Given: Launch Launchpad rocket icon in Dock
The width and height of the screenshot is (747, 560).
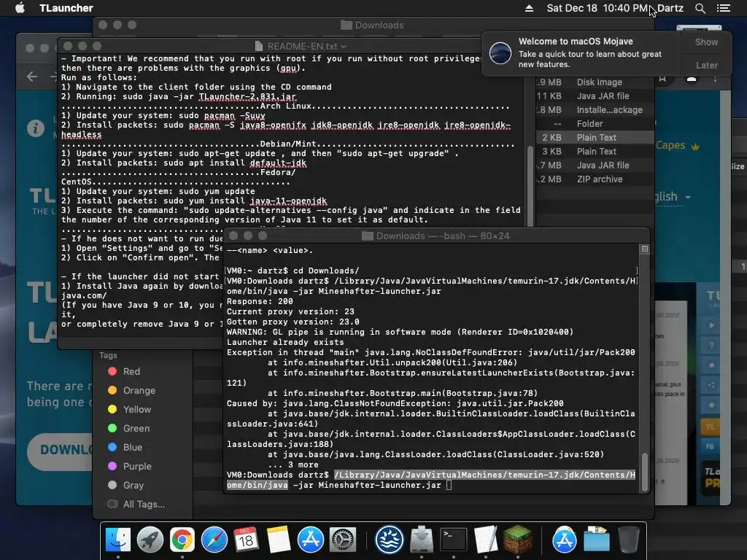Looking at the screenshot, I should click(x=150, y=540).
